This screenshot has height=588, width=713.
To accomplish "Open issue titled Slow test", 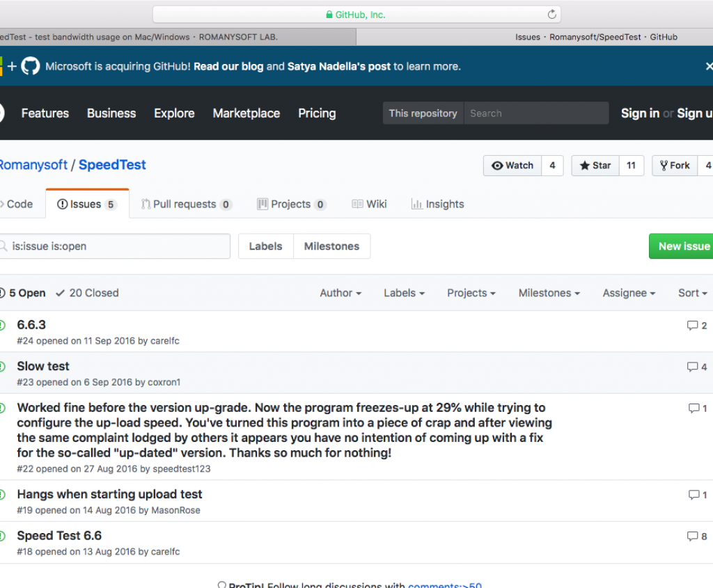I will point(43,366).
